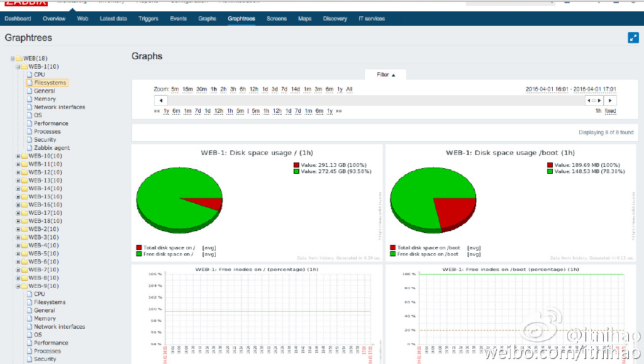This screenshot has width=644, height=364.
Task: Expand the WEB-15(10) node
Action: pos(18,197)
